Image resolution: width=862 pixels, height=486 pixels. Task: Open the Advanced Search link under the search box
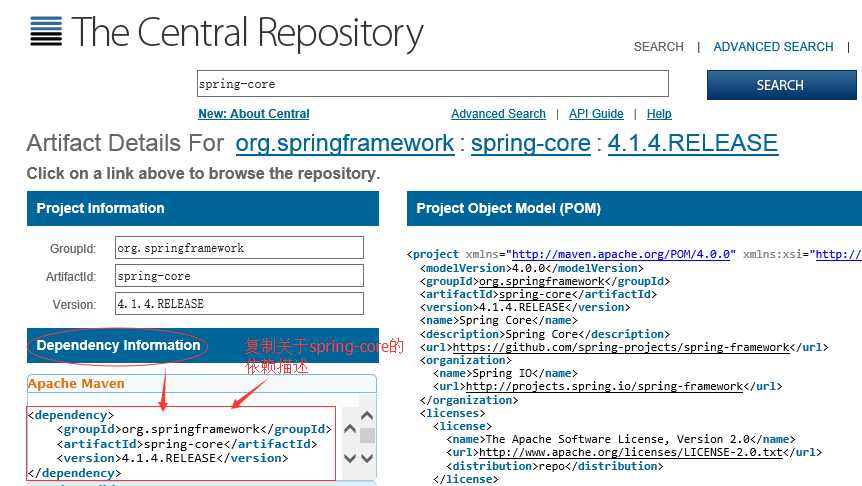point(498,114)
